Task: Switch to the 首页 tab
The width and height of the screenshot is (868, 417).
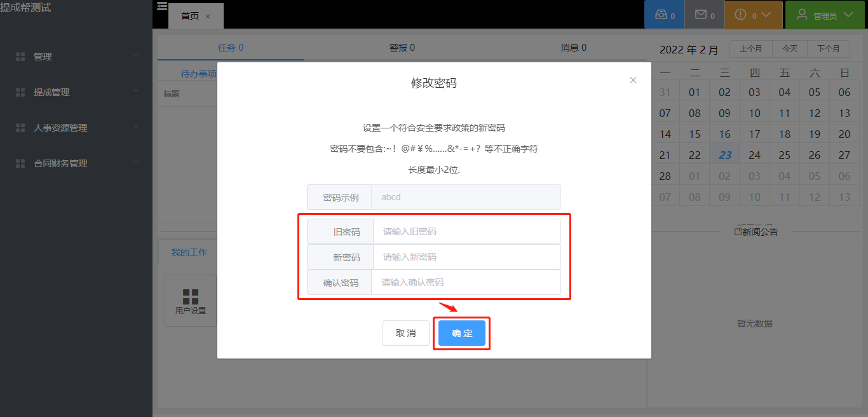Action: pos(190,16)
